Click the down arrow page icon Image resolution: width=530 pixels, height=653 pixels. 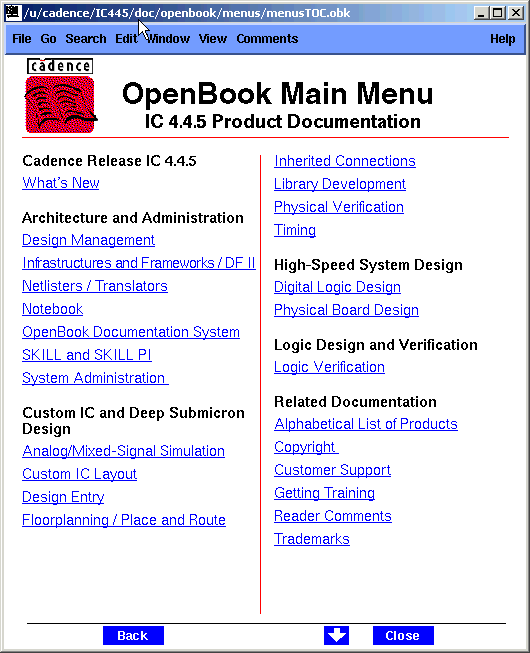(x=336, y=636)
